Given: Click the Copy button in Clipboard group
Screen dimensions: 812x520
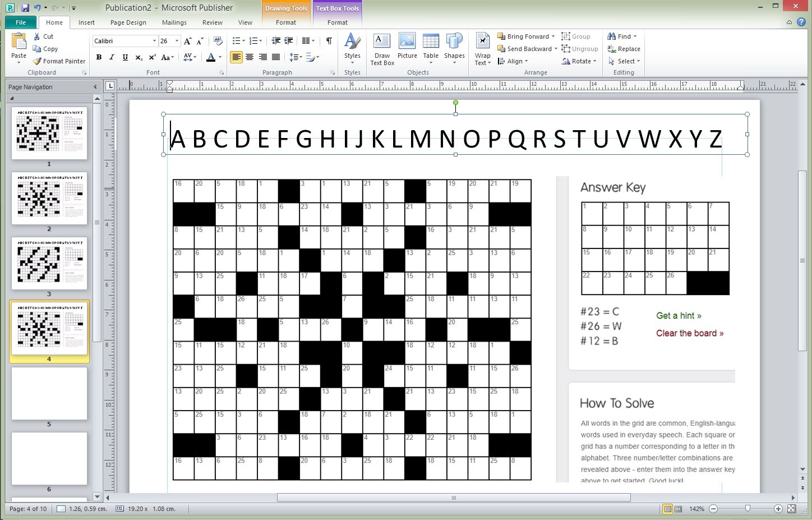Looking at the screenshot, I should point(48,48).
